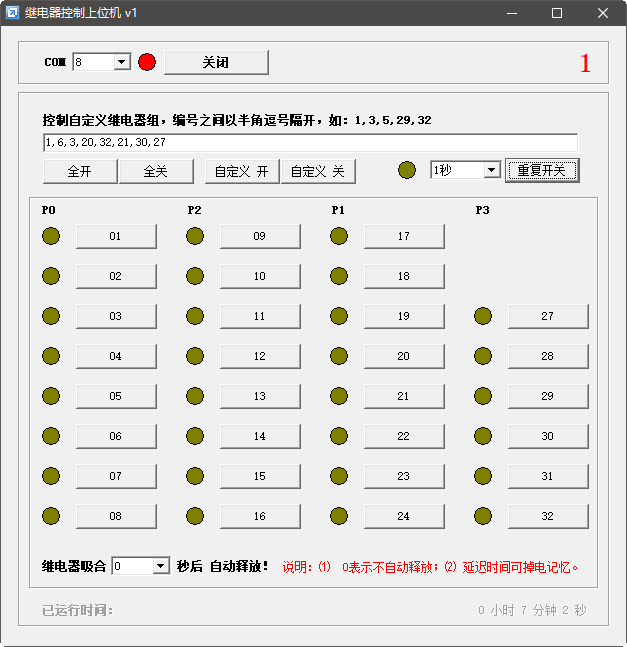Click the 全开 button

click(80, 171)
